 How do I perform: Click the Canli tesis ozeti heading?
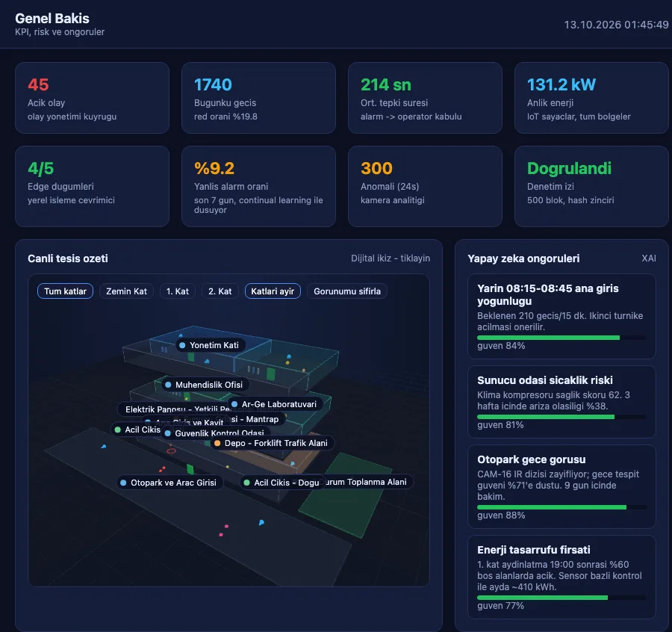coord(68,258)
